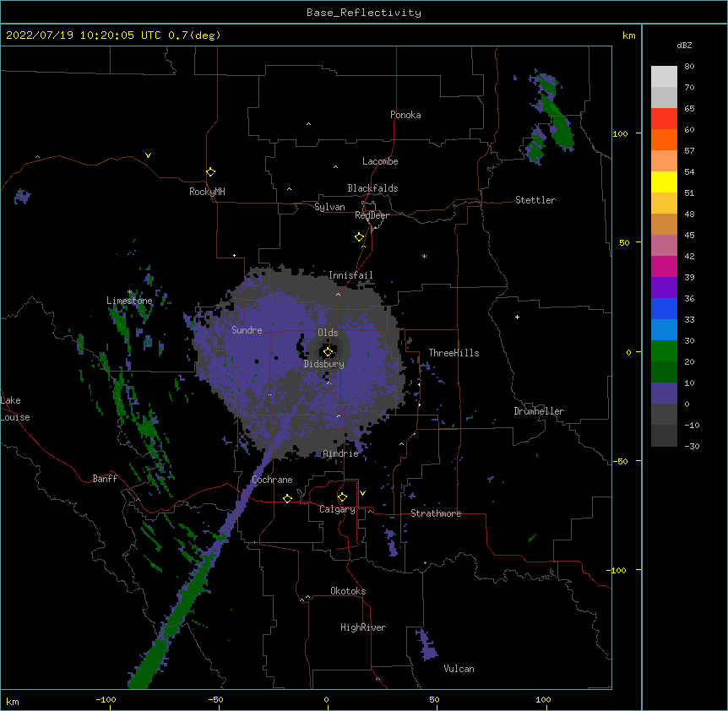Click the -50 tick on the horizontal axis
Screen dimensions: 728x711
(x=215, y=699)
